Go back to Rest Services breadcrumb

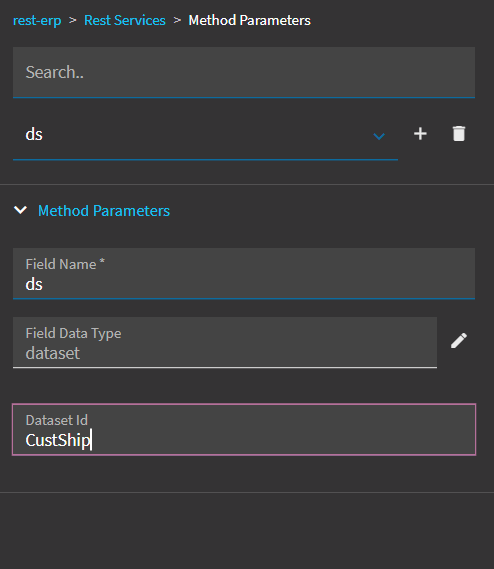(x=125, y=20)
